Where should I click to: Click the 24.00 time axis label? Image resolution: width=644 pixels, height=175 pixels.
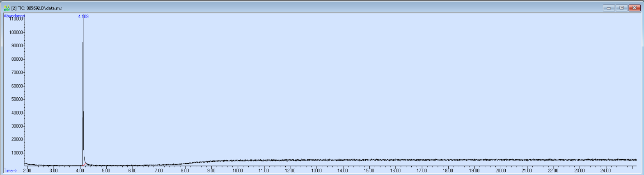[605, 170]
